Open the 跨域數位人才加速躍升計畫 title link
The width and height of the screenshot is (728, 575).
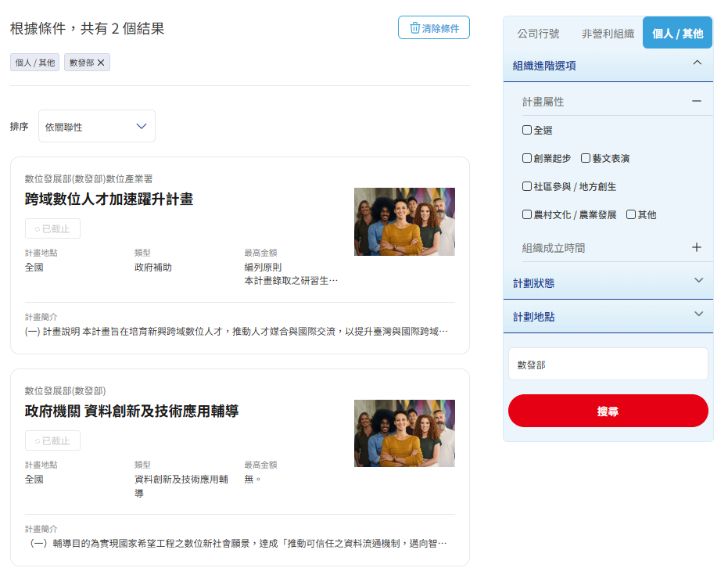109,199
